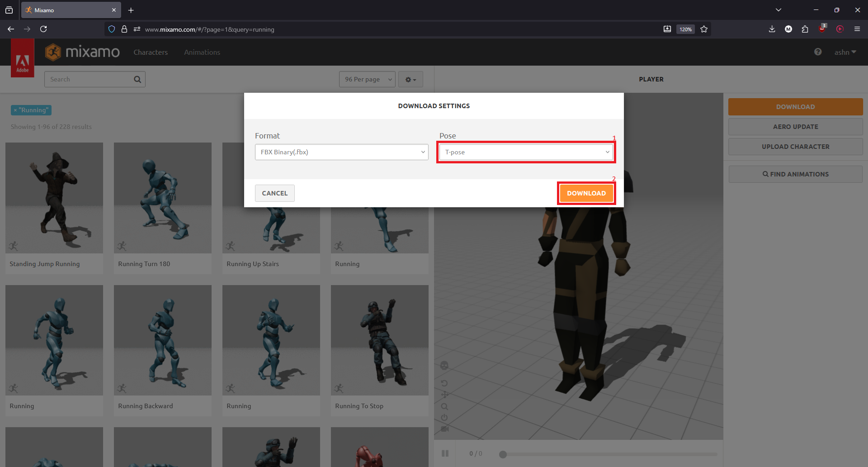Click the animation timeline slider handle

[503, 454]
